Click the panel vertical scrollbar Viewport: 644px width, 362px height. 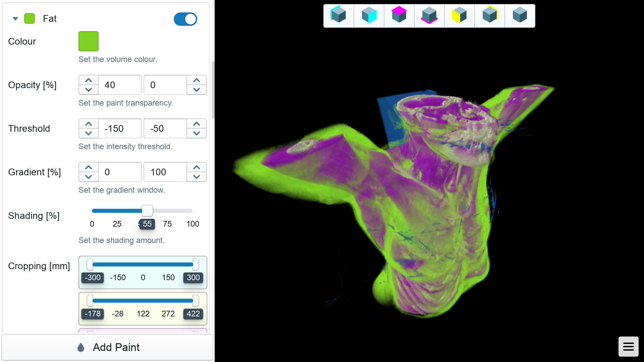(x=213, y=90)
